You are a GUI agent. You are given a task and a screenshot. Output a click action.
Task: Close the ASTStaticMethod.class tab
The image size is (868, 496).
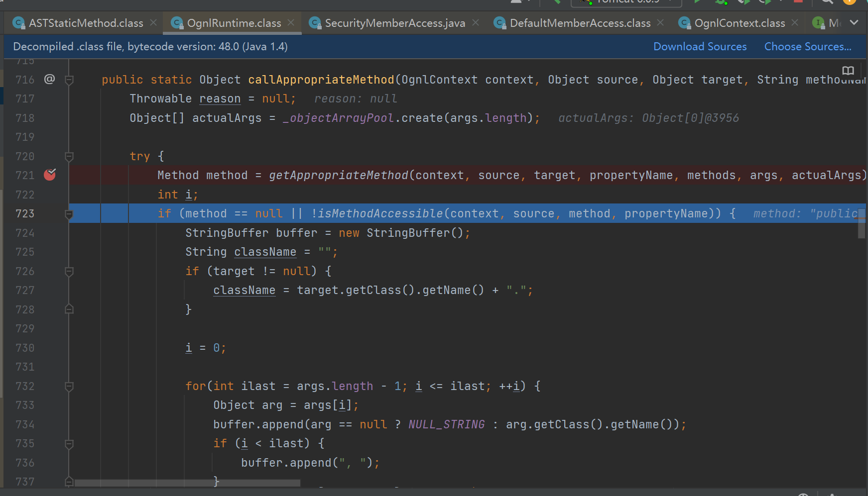point(153,23)
